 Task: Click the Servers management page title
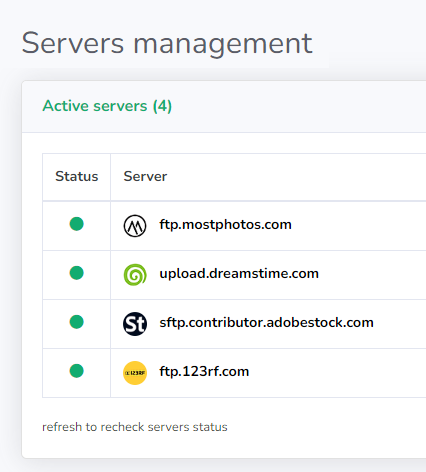[167, 43]
